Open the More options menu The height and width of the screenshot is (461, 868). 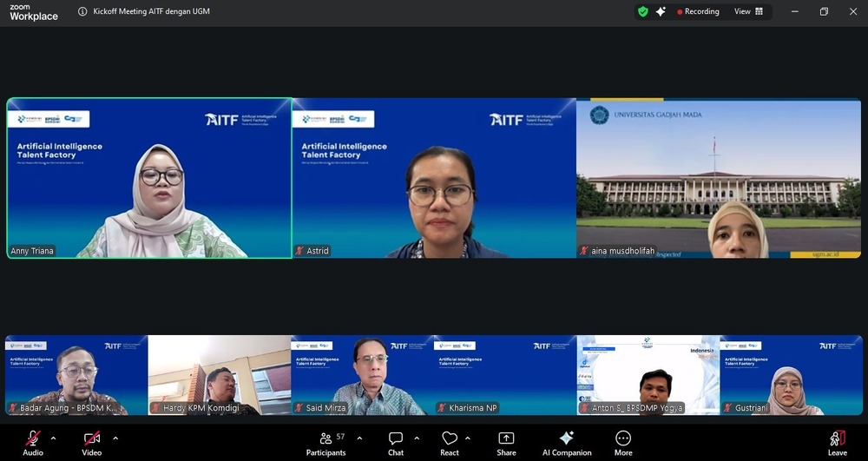[623, 440]
